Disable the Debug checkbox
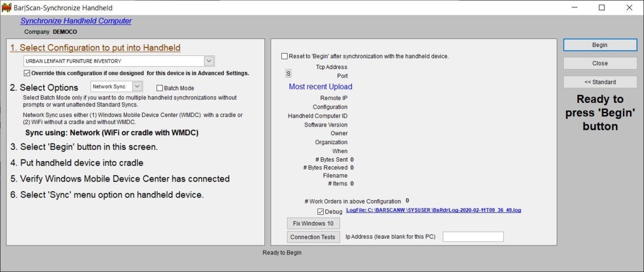The width and height of the screenshot is (644, 272). tap(321, 211)
